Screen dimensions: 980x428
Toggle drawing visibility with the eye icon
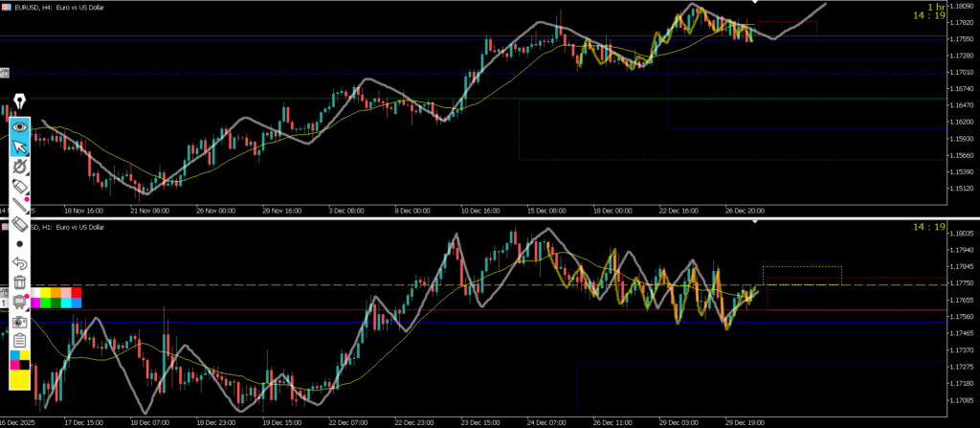(20, 127)
